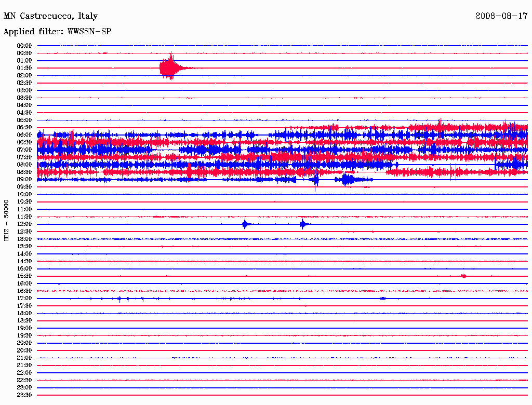The image size is (532, 405).
Task: Select the 17:00 time label
Action: (x=24, y=299)
